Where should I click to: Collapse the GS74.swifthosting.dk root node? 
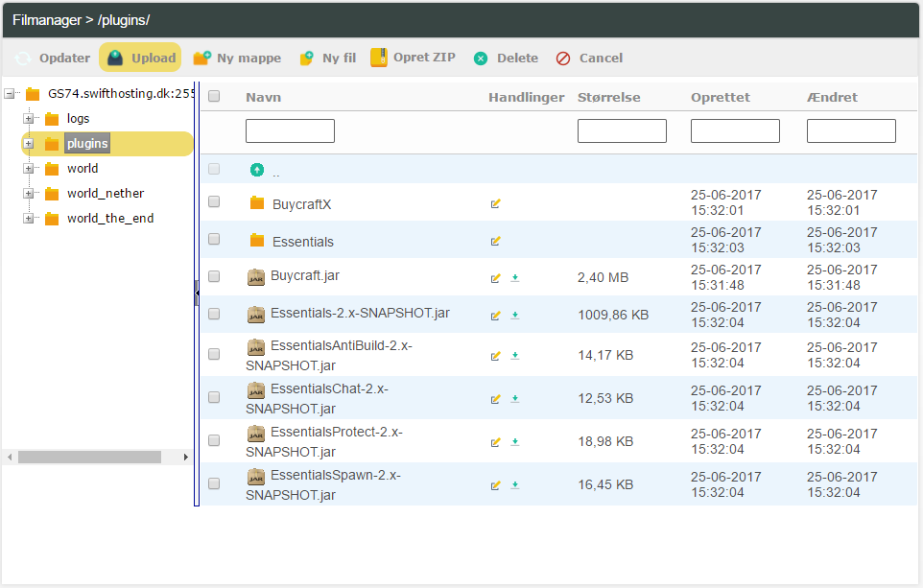[x=10, y=94]
